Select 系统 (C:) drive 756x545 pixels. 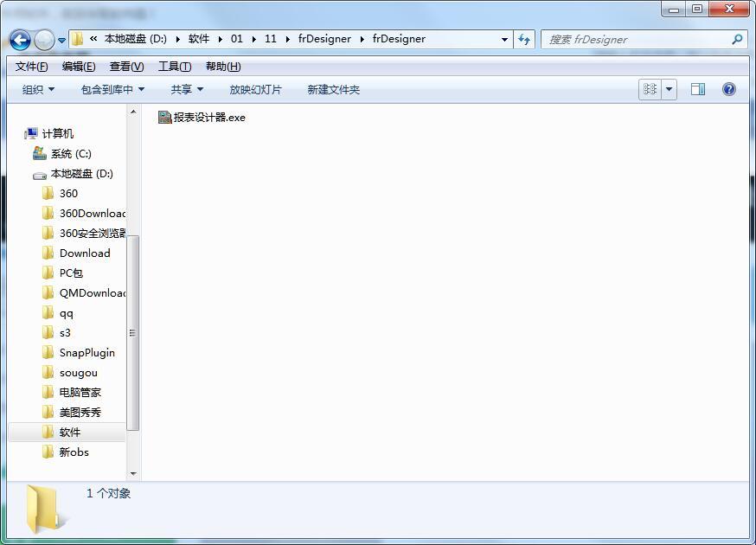coord(71,154)
